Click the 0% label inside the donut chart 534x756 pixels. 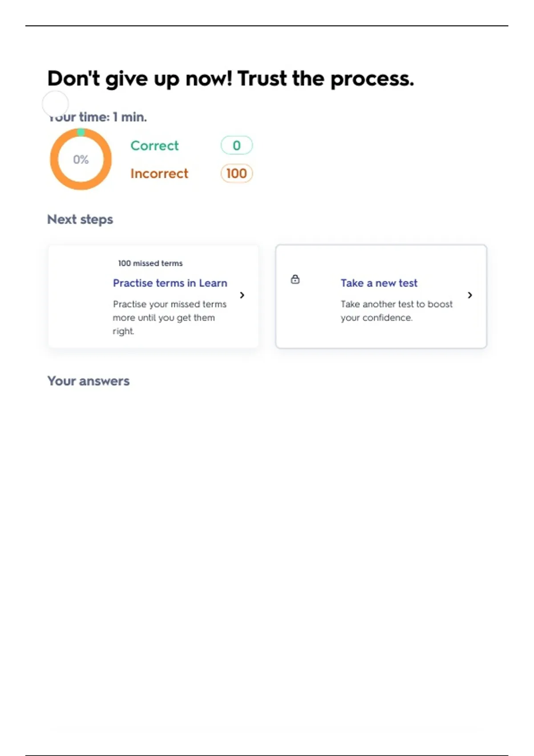click(x=81, y=159)
